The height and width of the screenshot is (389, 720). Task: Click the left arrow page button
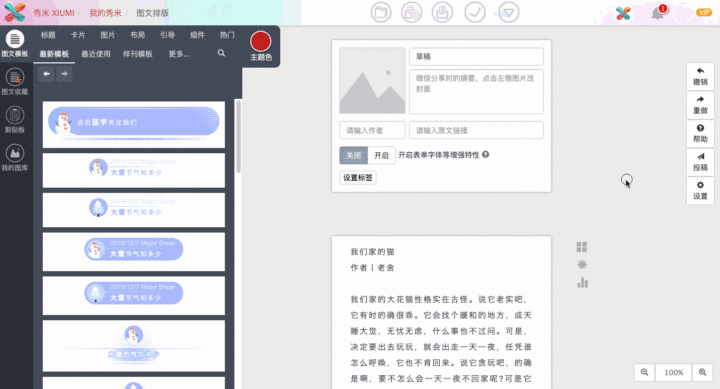point(46,73)
